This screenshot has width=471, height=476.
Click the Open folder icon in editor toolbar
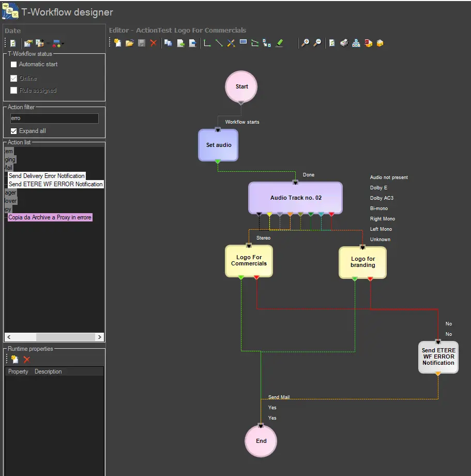click(x=130, y=43)
